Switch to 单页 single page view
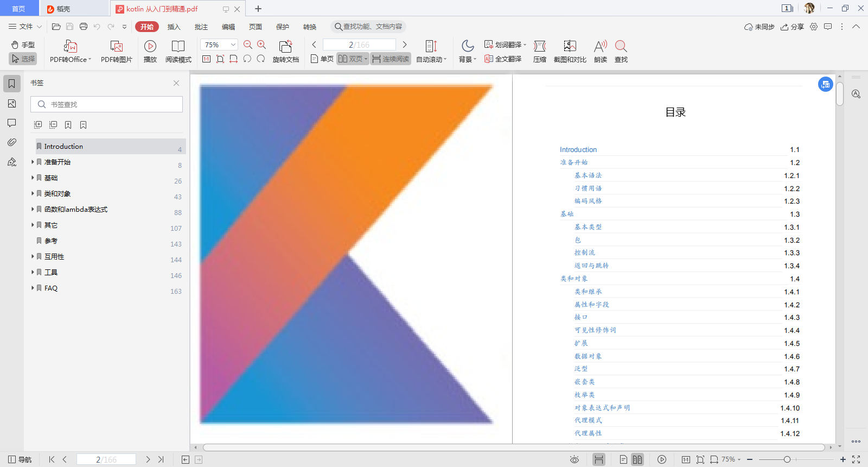868x467 pixels. [322, 59]
